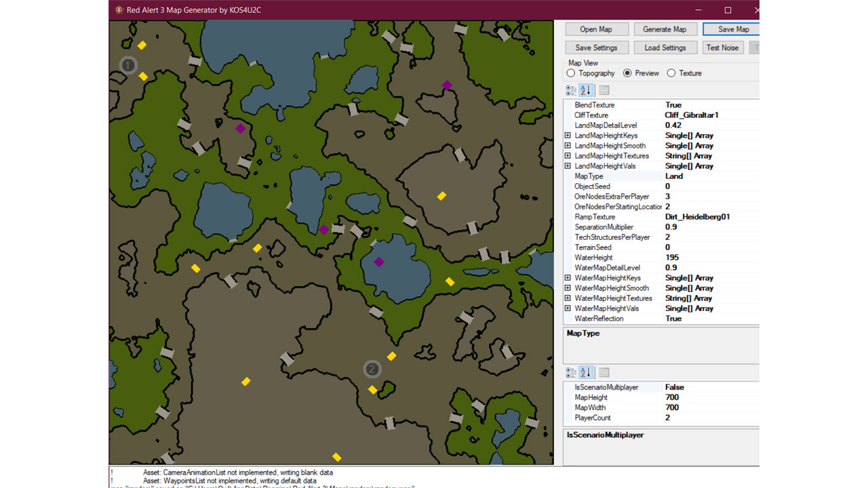This screenshot has height=488, width=868.
Task: Select the IsScenarioMultiplayer property row
Action: 613,387
